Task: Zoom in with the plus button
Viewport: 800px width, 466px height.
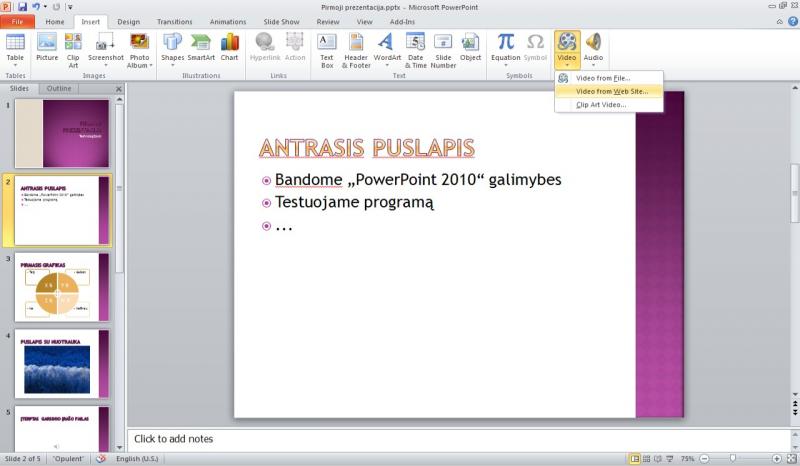Action: click(777, 459)
